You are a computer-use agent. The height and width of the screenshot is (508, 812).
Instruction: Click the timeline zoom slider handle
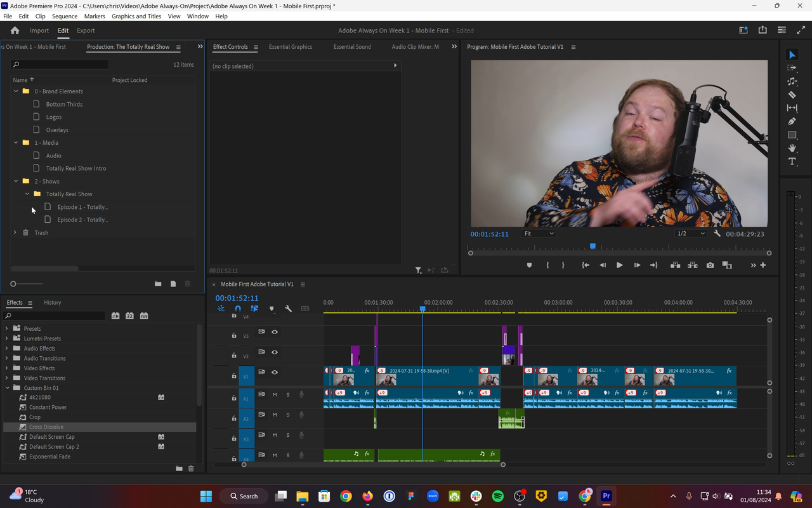(x=244, y=464)
